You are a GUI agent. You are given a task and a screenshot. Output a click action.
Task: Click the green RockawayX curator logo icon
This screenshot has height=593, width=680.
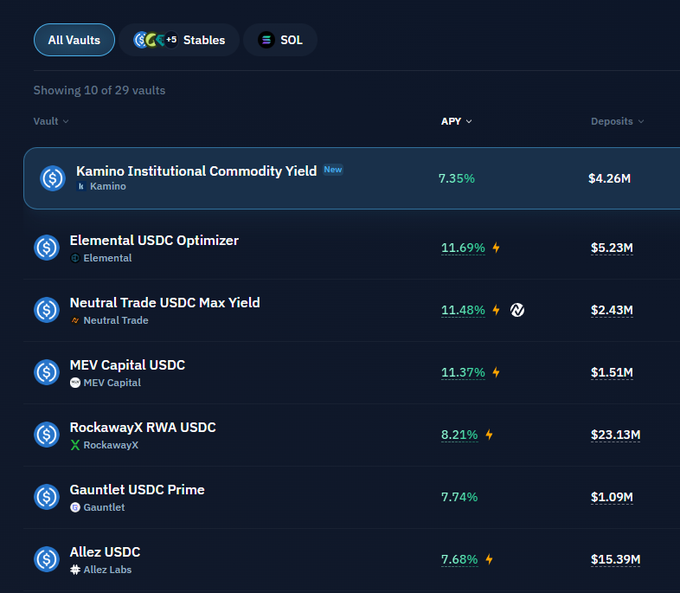tap(75, 446)
